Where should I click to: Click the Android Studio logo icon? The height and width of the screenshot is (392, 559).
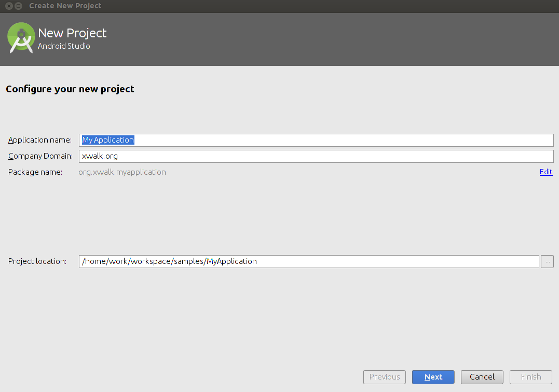[x=21, y=38]
